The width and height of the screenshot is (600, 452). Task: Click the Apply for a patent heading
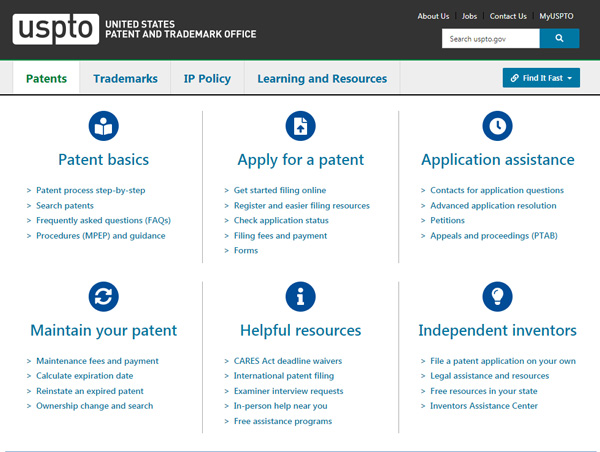click(x=300, y=160)
